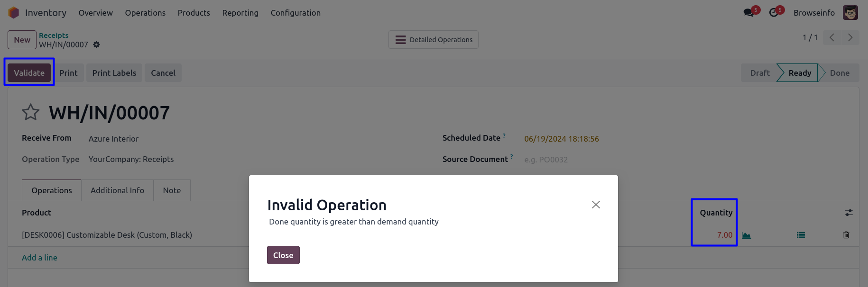Open detailed operations list icon in product row
This screenshot has height=287, width=868.
pos(801,235)
